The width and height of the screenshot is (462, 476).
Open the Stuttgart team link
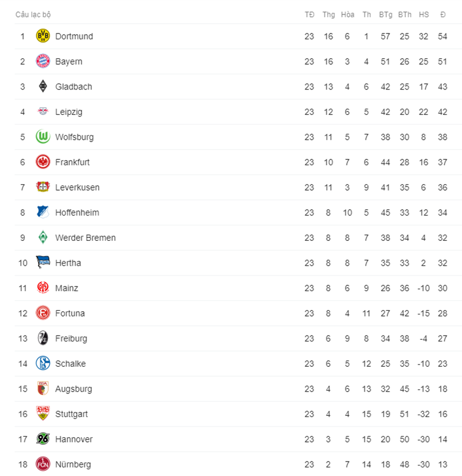tap(72, 414)
